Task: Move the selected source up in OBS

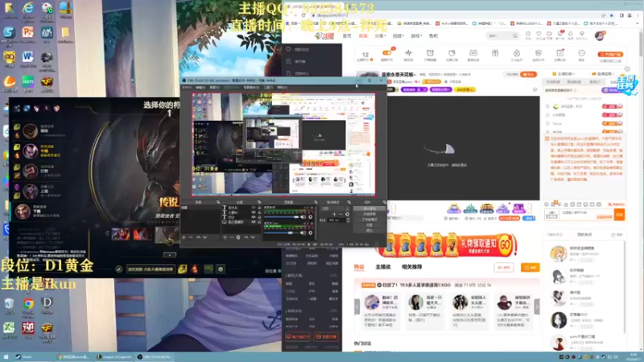Action: tap(246, 237)
